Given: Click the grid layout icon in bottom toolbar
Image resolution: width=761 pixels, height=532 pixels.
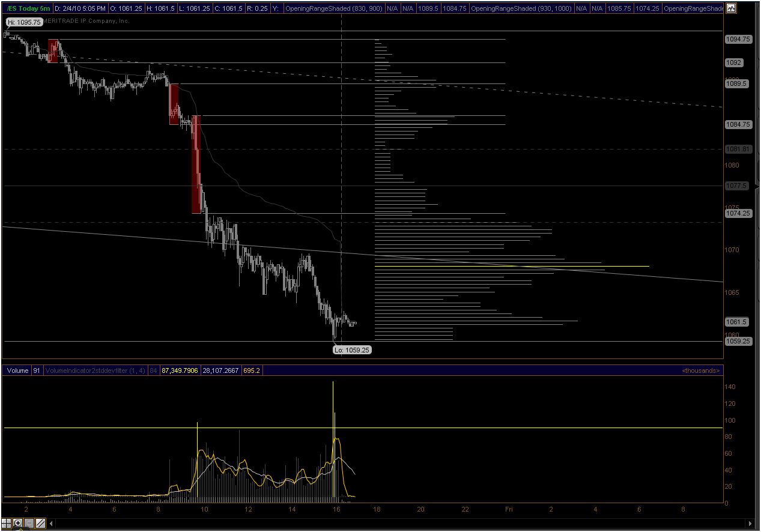Looking at the screenshot, I should coord(7,523).
